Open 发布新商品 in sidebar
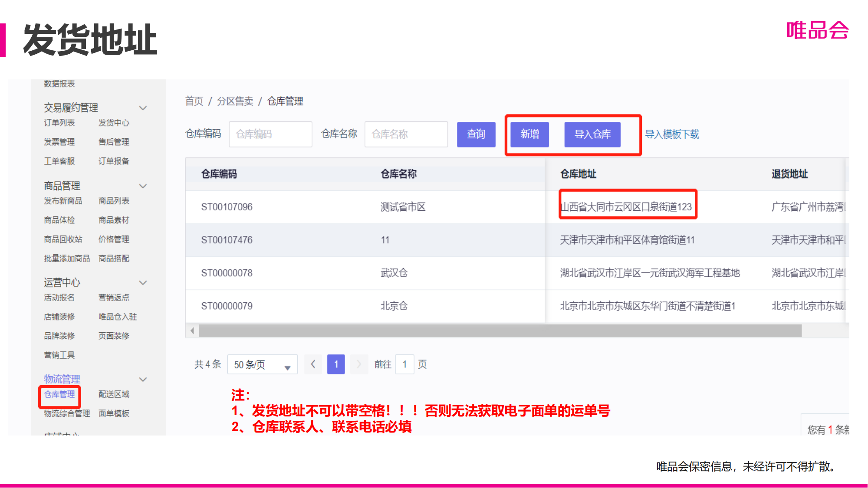868x488 pixels. point(63,201)
